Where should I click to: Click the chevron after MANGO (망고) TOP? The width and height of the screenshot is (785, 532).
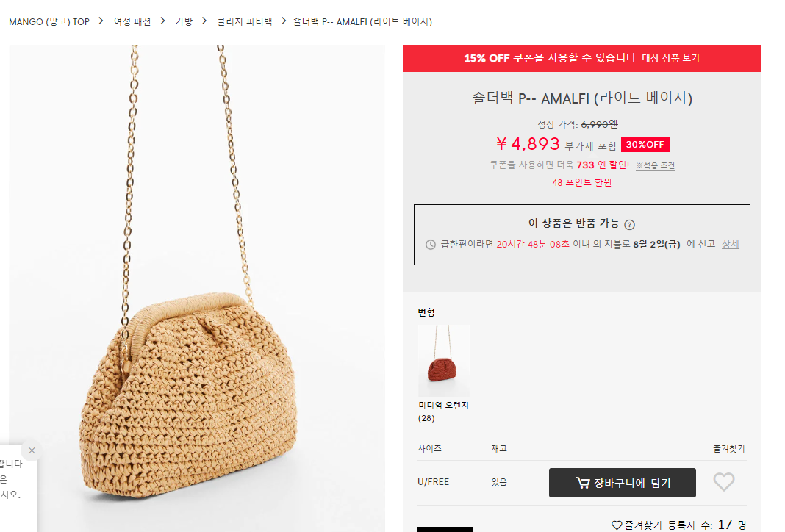coord(101,21)
